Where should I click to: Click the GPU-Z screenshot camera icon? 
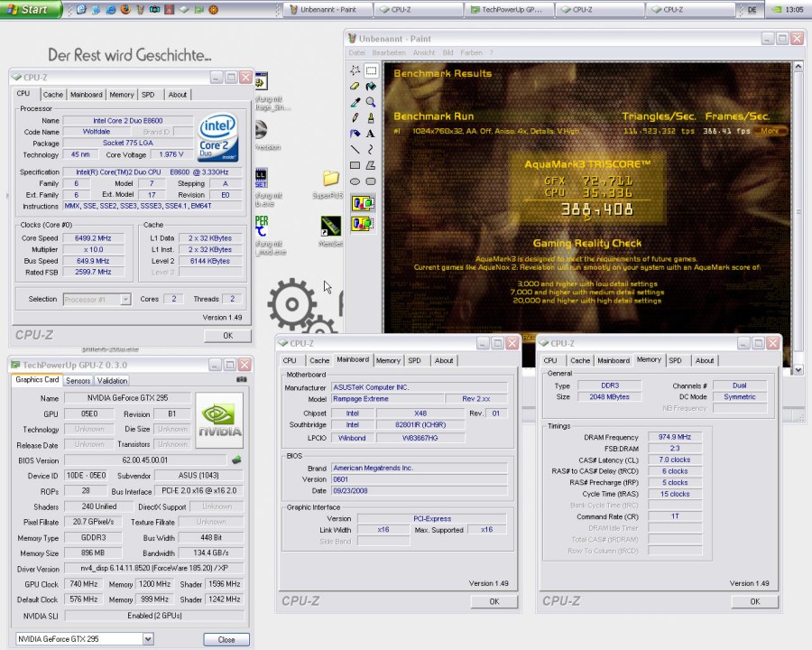pyautogui.click(x=241, y=379)
